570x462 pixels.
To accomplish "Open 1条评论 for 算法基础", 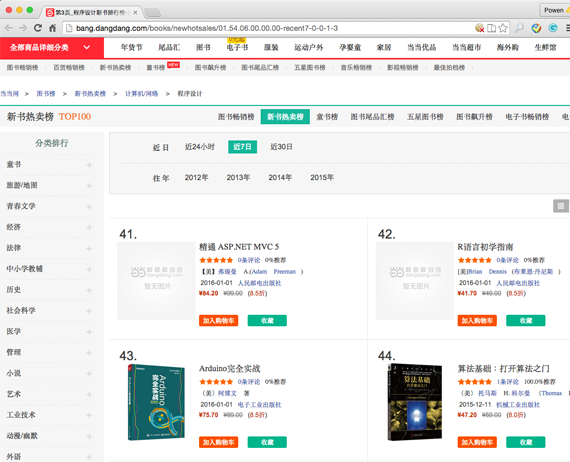I will pyautogui.click(x=507, y=382).
